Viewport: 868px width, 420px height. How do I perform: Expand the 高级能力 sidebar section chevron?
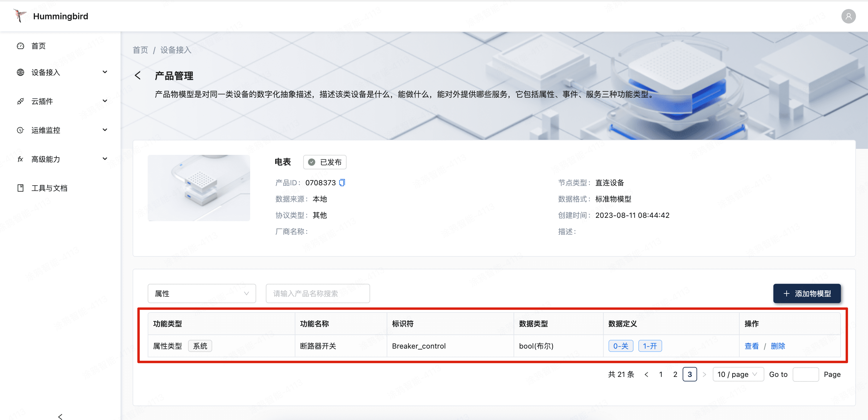tap(105, 159)
